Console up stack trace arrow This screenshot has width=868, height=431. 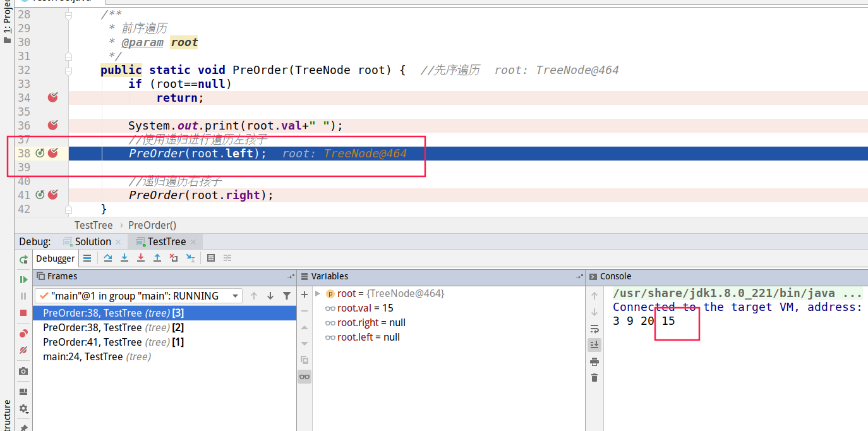(594, 296)
